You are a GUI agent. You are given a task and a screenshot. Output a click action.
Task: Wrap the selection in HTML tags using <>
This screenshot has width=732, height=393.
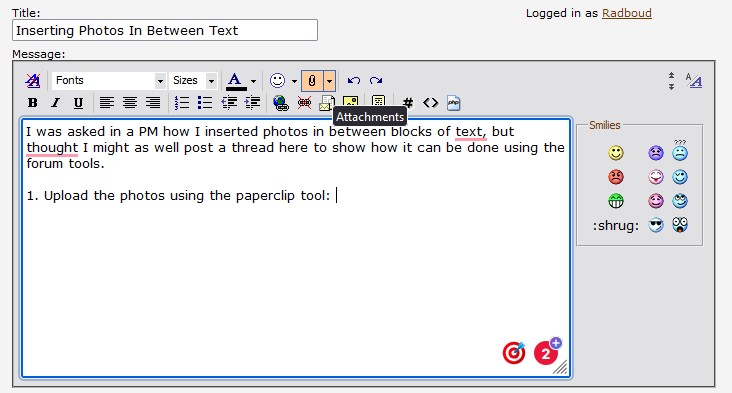430,103
